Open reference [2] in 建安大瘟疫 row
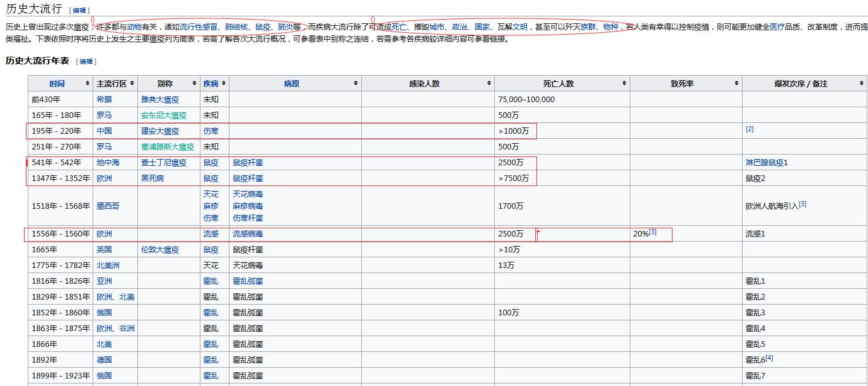868x386 pixels. [x=749, y=129]
